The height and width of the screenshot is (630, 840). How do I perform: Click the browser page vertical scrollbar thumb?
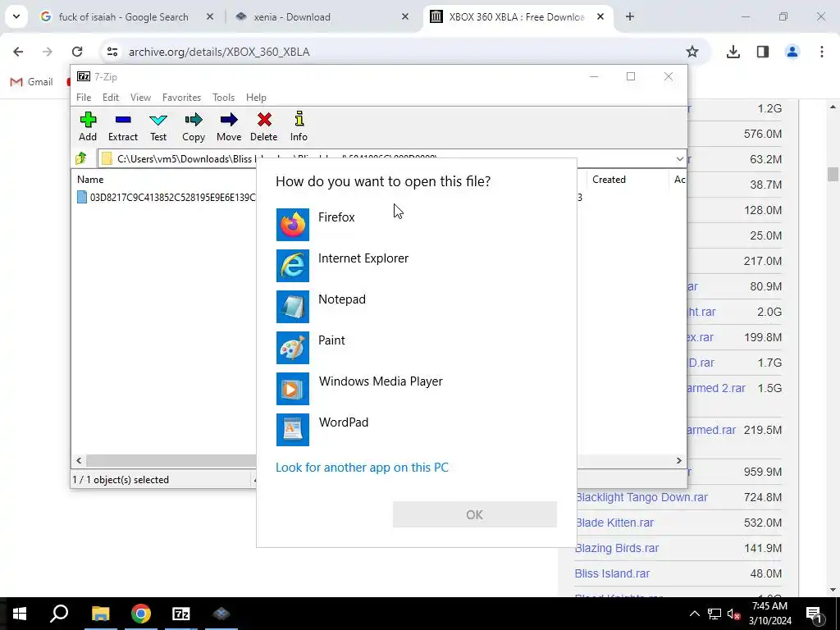(x=833, y=174)
